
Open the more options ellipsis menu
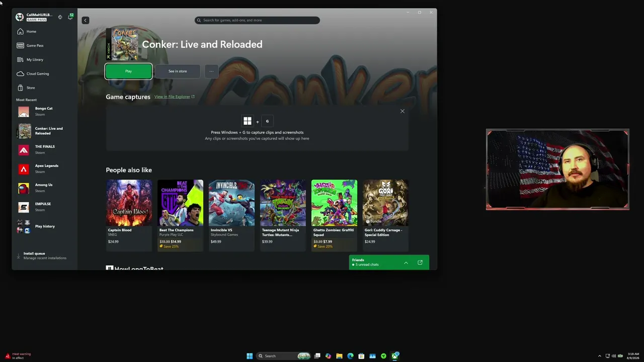click(x=211, y=71)
